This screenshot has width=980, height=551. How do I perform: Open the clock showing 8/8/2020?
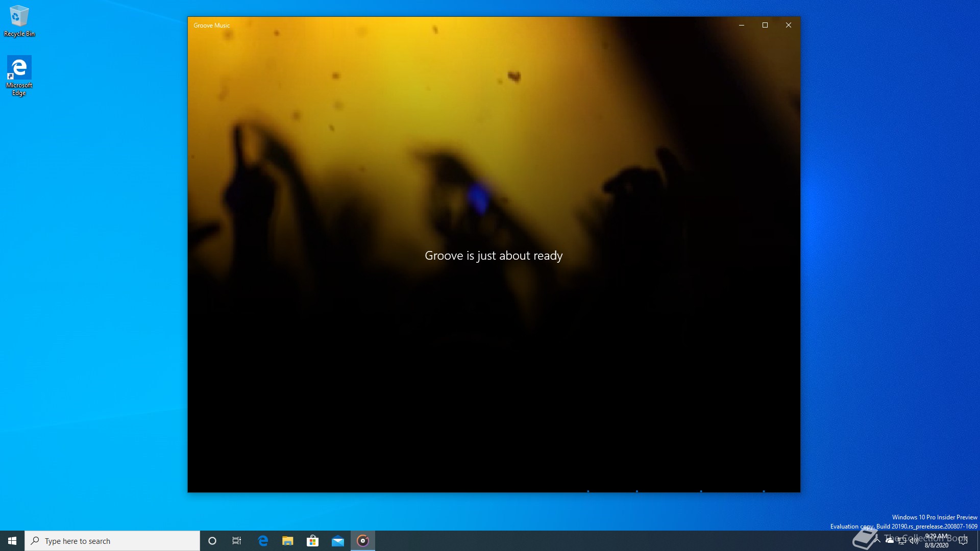pos(937,541)
